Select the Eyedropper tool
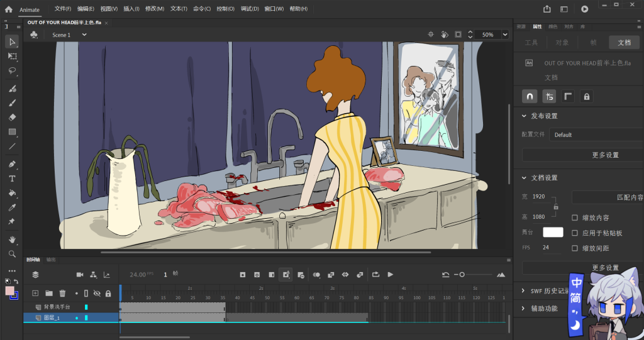This screenshot has width=644, height=340. (x=12, y=207)
